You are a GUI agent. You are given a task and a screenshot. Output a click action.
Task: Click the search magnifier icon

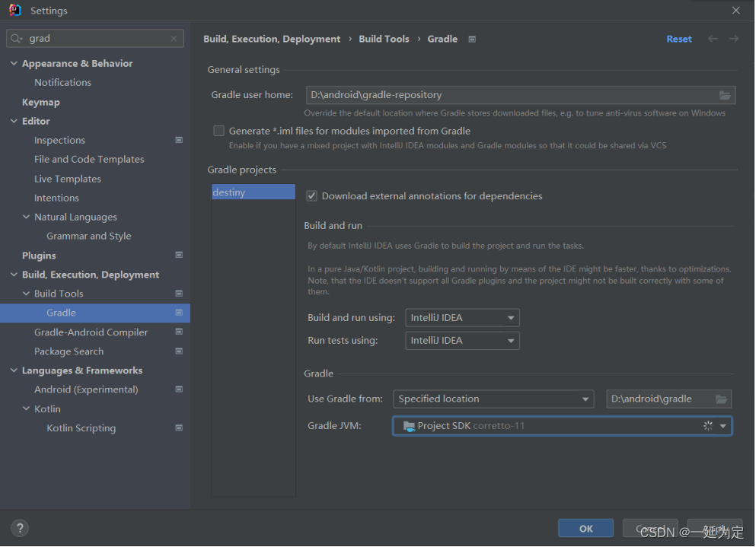pos(17,39)
